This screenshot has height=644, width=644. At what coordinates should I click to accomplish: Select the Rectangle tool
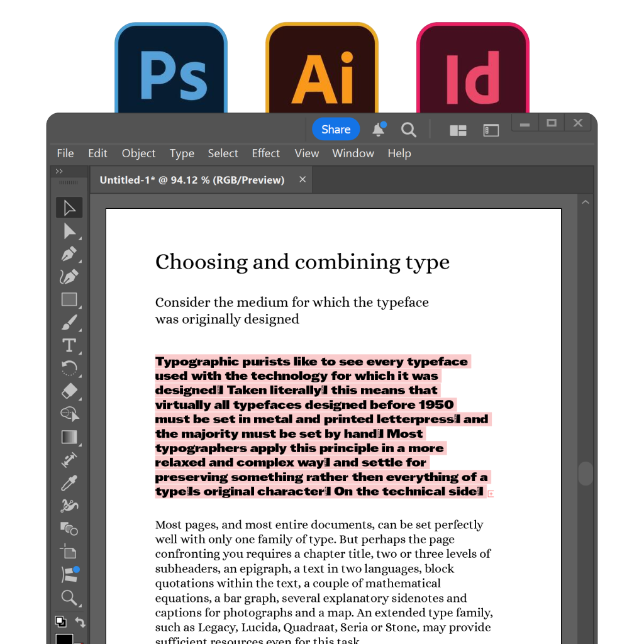coord(69,299)
